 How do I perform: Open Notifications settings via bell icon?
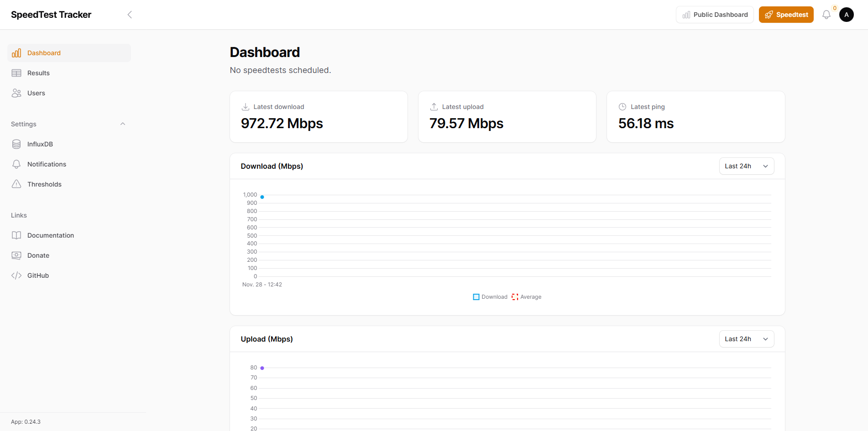[x=16, y=164]
